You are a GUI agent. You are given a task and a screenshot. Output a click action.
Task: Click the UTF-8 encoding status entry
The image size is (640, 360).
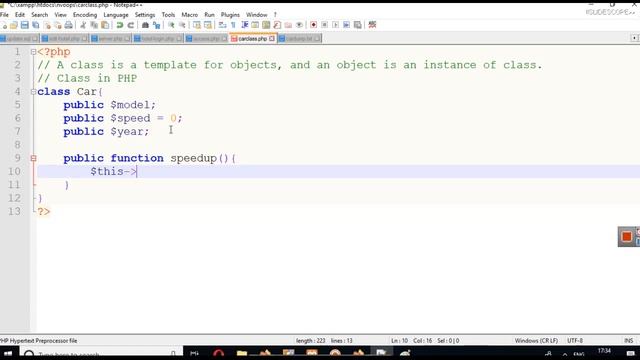click(x=575, y=340)
